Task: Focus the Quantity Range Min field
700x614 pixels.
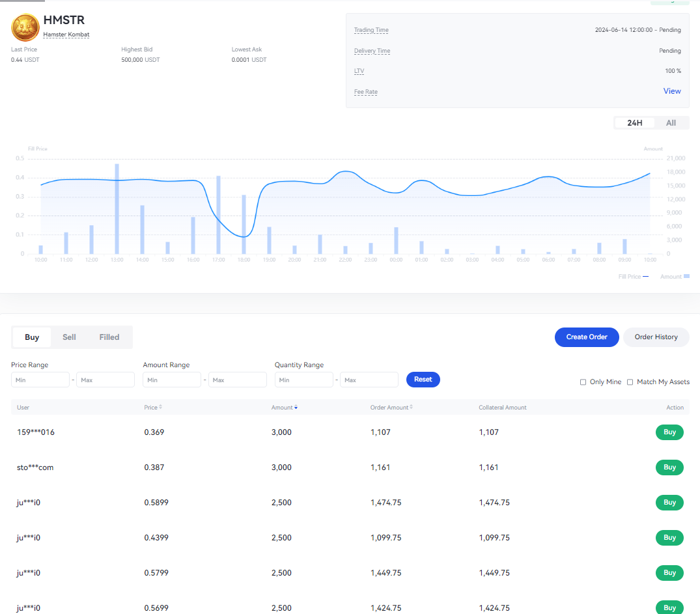Action: coord(303,380)
